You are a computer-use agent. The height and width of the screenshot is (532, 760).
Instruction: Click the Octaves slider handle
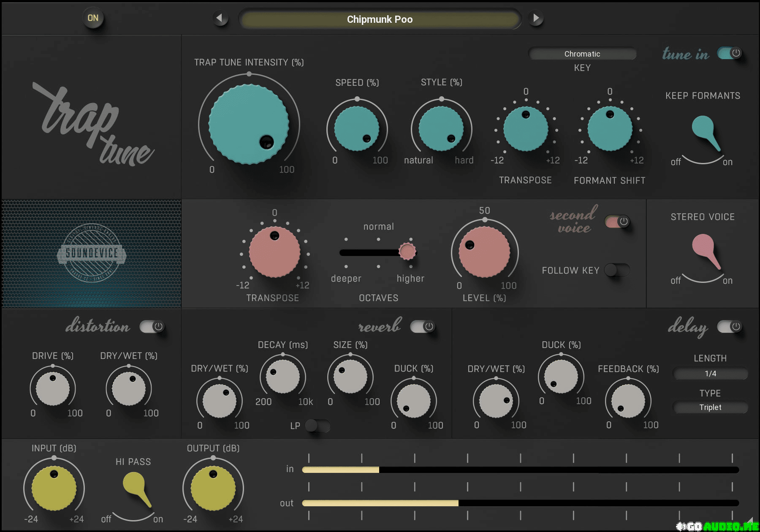(407, 252)
